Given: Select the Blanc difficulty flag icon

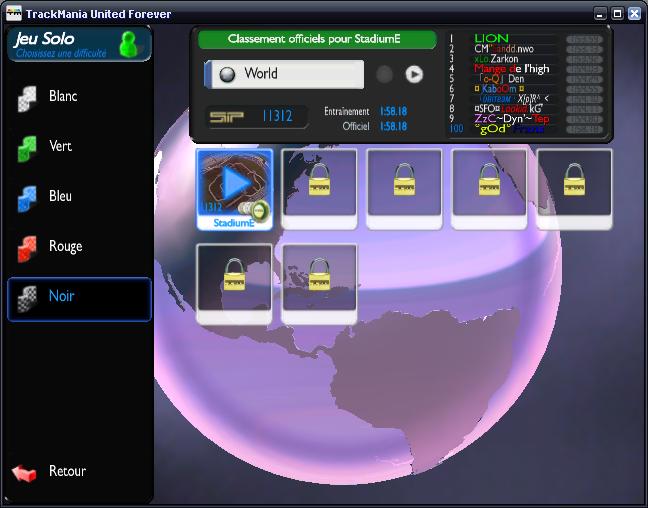Looking at the screenshot, I should click(27, 98).
